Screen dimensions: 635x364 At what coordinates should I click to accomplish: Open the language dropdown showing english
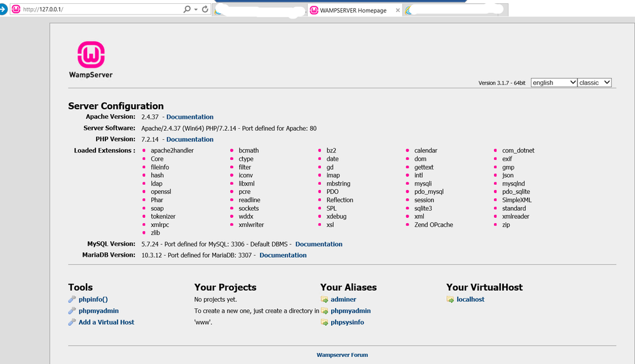click(x=554, y=83)
